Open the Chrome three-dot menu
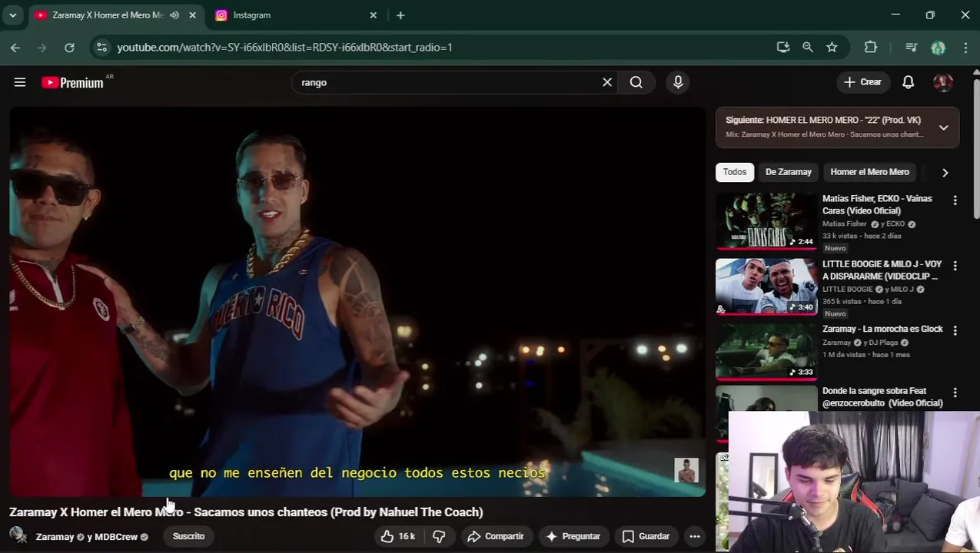The image size is (980, 553). tap(965, 48)
